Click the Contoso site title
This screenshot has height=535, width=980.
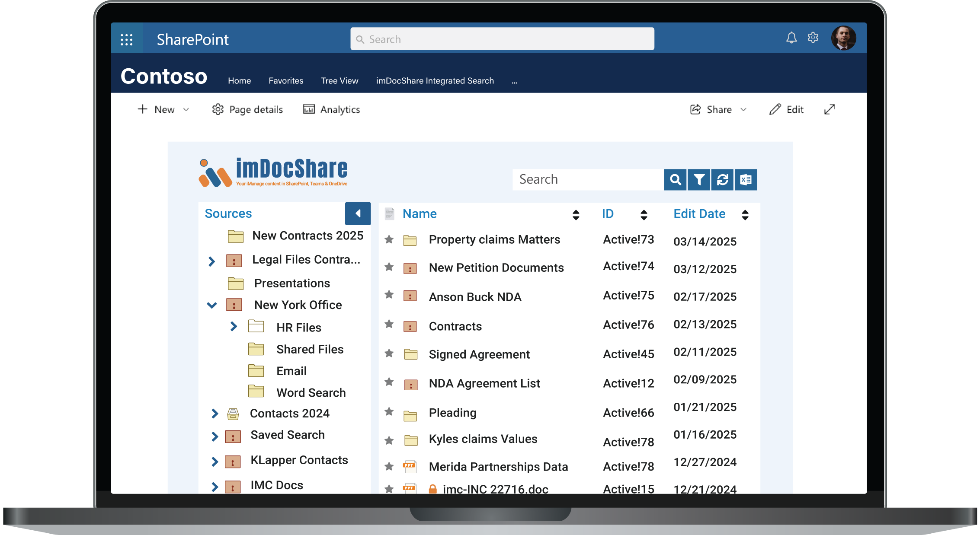pyautogui.click(x=164, y=76)
